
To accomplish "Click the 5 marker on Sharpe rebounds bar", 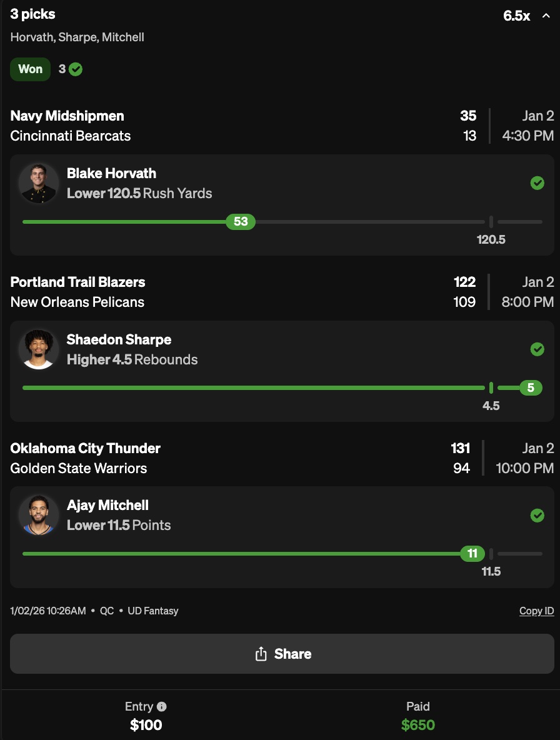I will click(531, 387).
